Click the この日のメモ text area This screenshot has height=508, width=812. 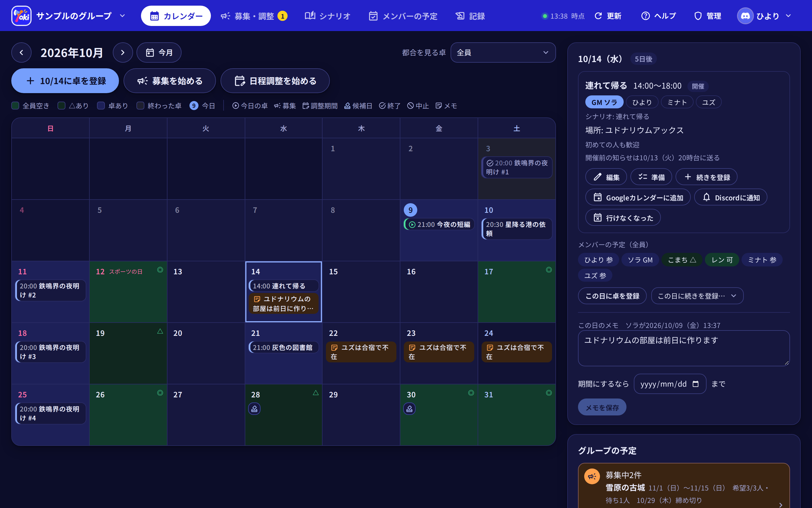pos(684,348)
